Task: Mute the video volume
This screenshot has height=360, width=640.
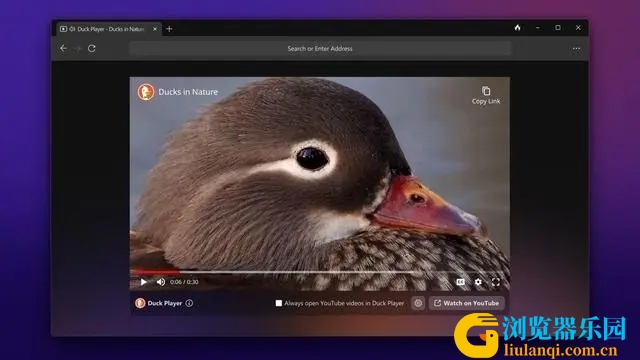Action: tap(161, 282)
